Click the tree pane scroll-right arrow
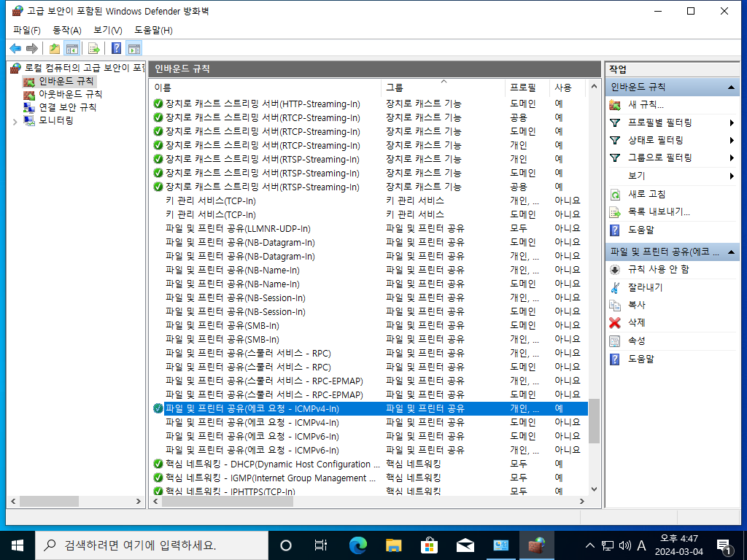 (139, 502)
